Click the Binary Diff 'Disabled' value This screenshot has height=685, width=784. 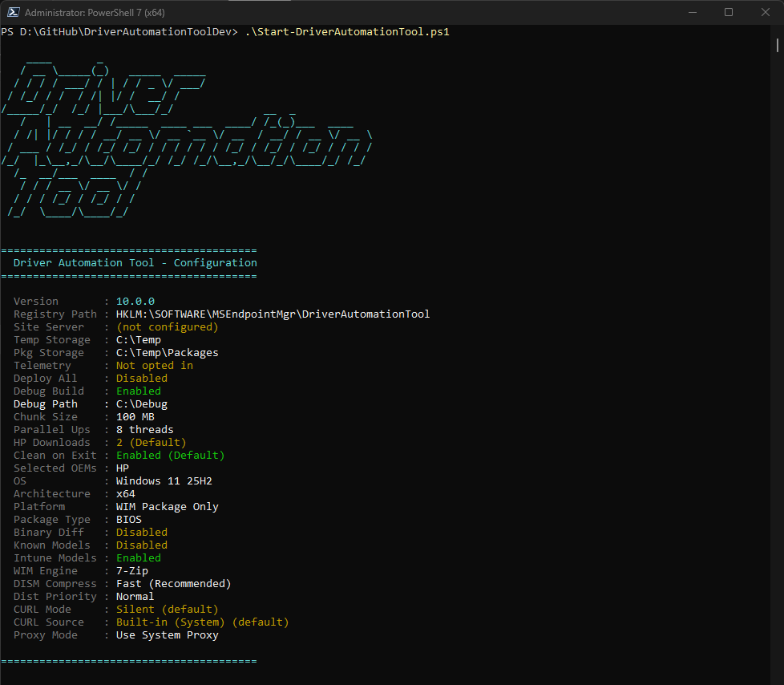click(142, 533)
